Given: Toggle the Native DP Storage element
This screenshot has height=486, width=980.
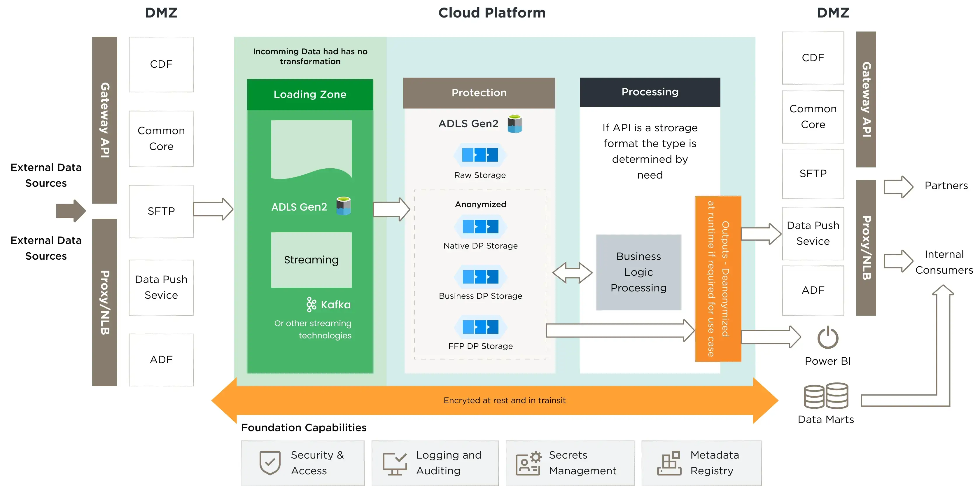Looking at the screenshot, I should (480, 226).
